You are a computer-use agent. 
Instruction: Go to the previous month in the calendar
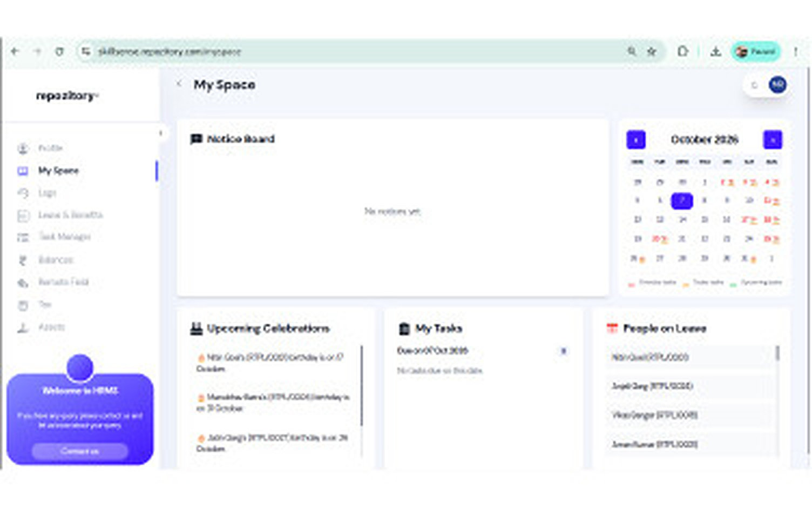click(x=636, y=140)
